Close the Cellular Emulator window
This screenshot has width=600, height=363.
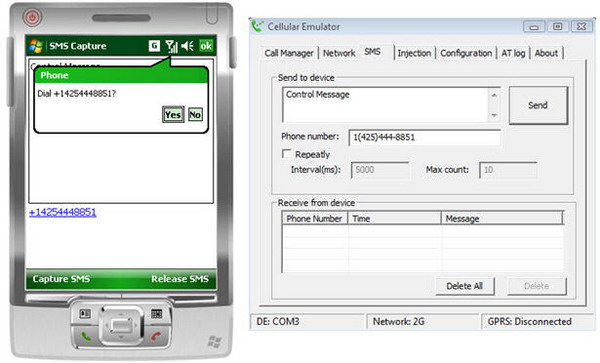tap(582, 26)
